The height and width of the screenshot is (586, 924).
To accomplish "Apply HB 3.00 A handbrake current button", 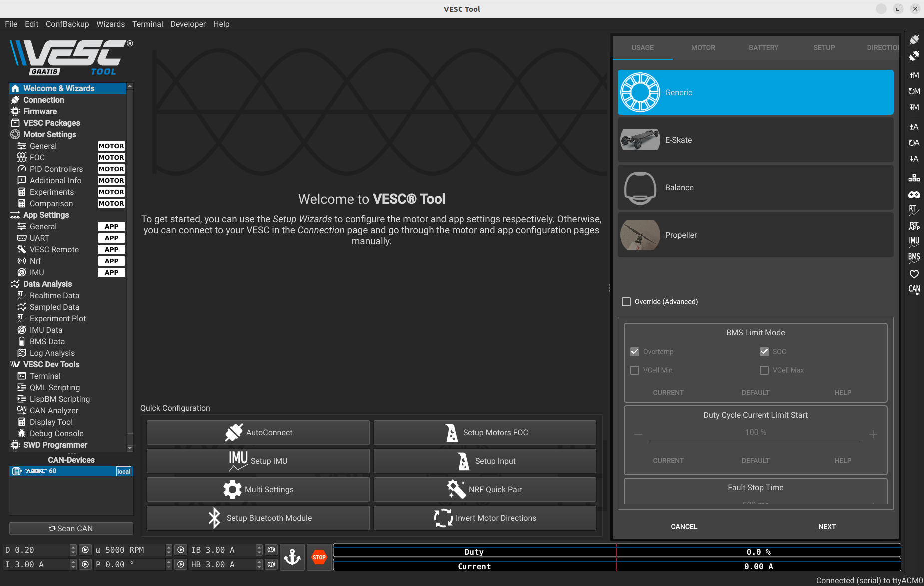I will [271, 564].
